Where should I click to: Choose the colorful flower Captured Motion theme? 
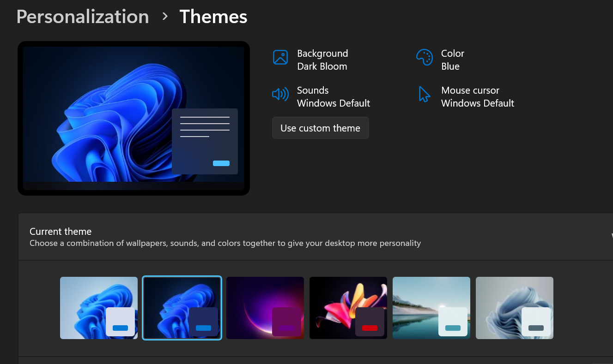[x=348, y=308]
